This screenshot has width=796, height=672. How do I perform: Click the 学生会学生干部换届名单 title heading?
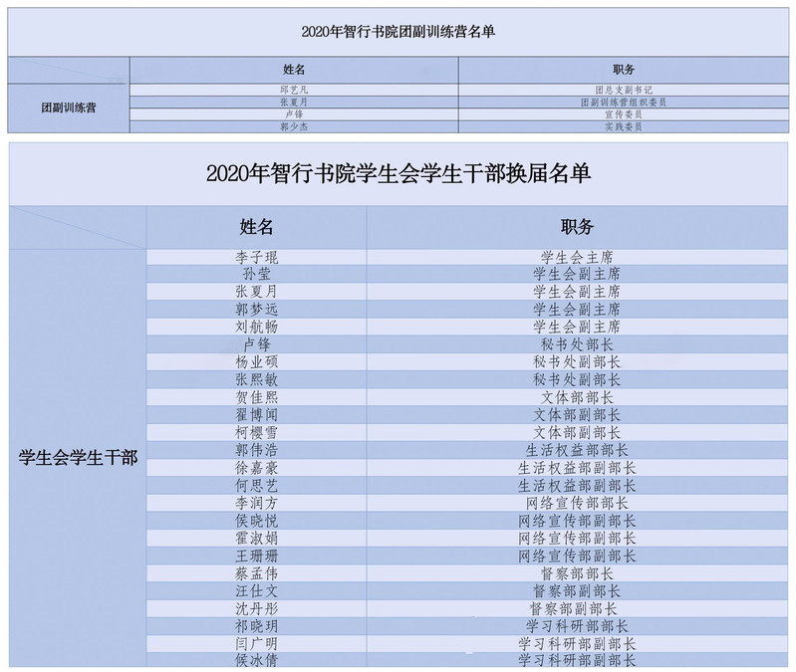tap(398, 172)
